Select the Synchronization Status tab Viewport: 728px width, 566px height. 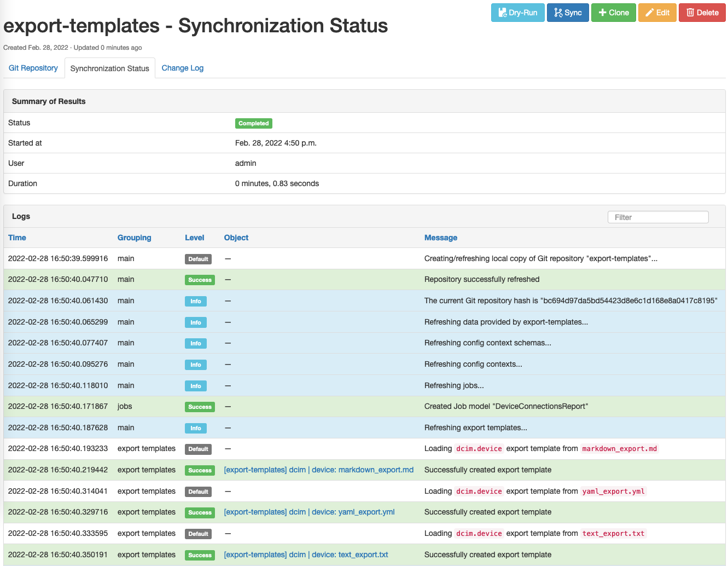[109, 67]
